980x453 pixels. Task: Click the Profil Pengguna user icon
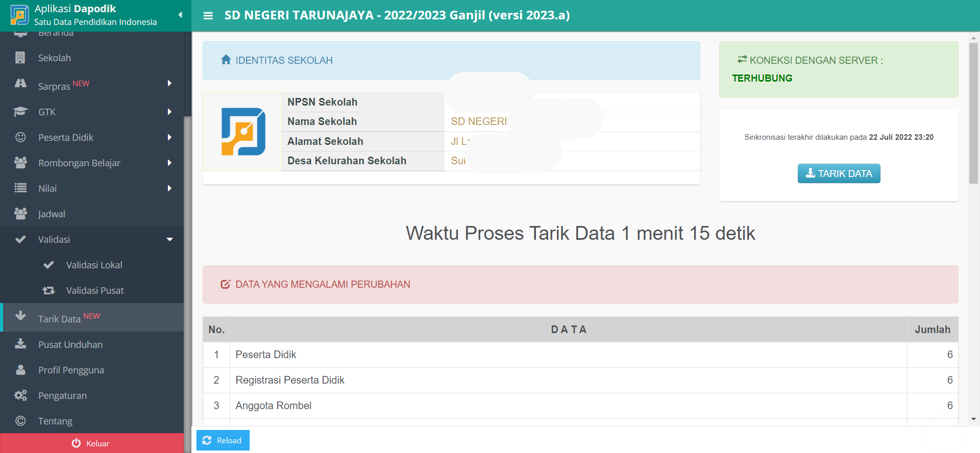pyautogui.click(x=20, y=370)
